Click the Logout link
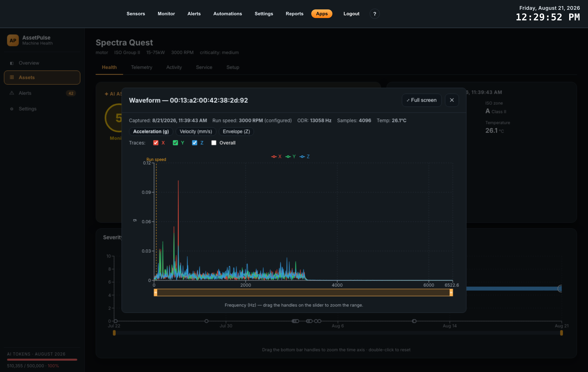588x372 pixels. (351, 14)
